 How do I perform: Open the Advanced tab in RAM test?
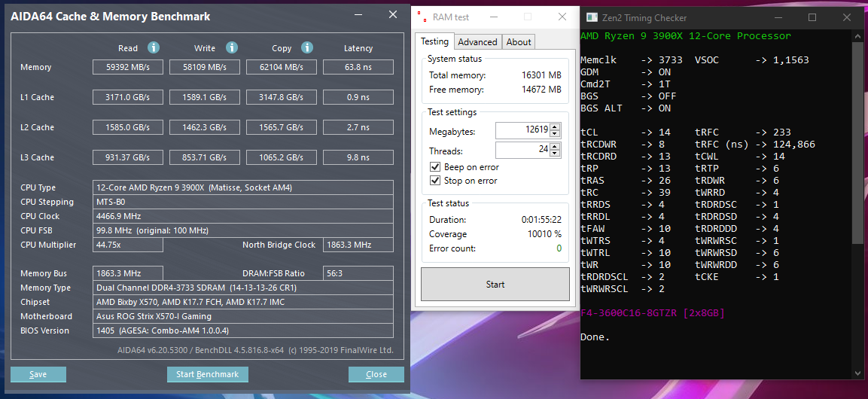[x=478, y=42]
